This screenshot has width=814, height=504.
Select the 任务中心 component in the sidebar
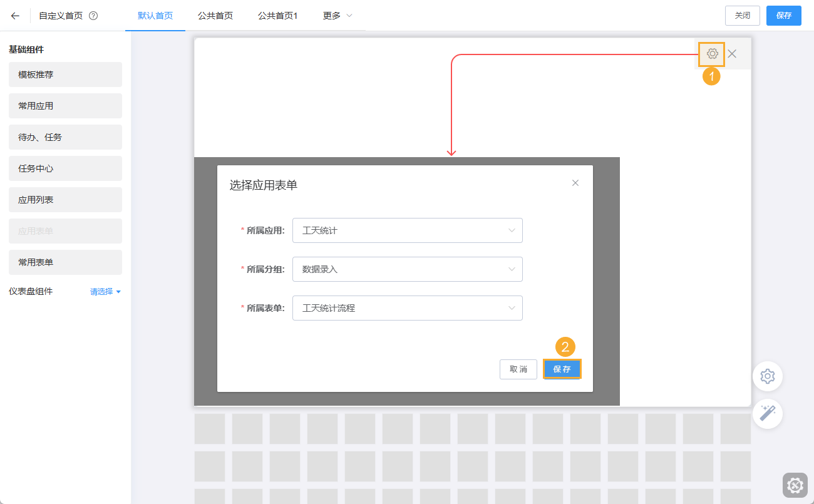coord(65,168)
